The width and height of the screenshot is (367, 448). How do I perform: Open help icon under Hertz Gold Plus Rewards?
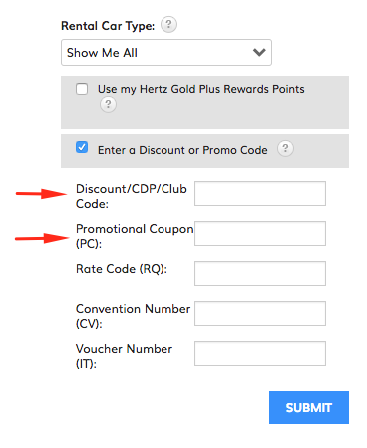pos(108,105)
